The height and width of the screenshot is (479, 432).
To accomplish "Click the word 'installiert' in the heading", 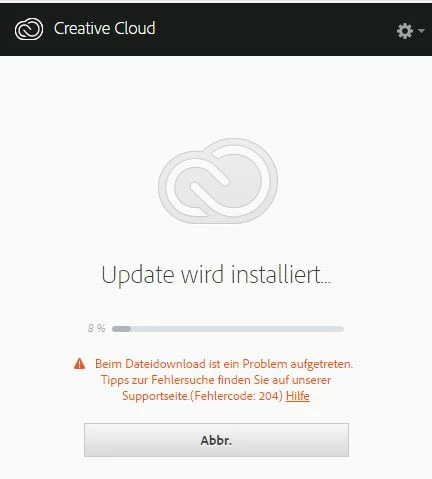I will pyautogui.click(x=276, y=274).
